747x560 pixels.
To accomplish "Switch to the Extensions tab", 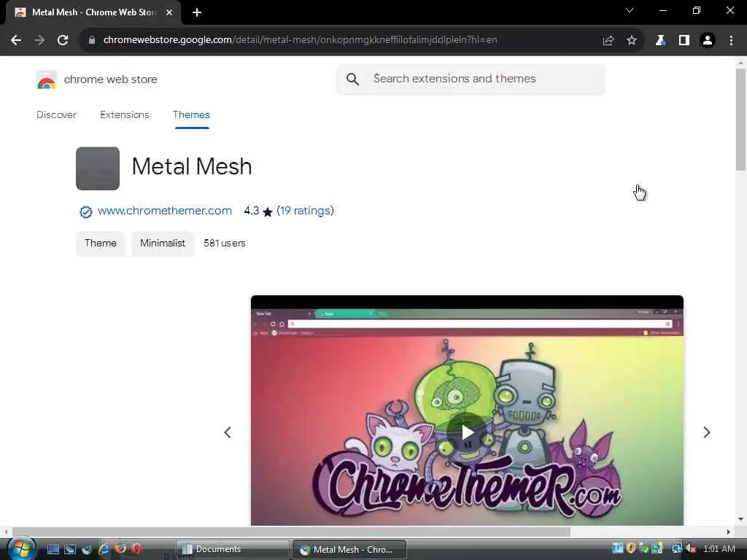I will click(124, 114).
